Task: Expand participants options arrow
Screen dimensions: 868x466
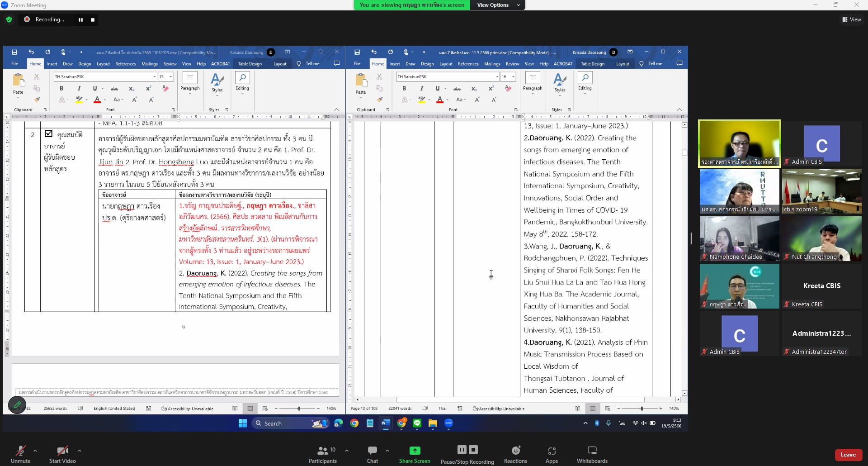Action: (347, 451)
